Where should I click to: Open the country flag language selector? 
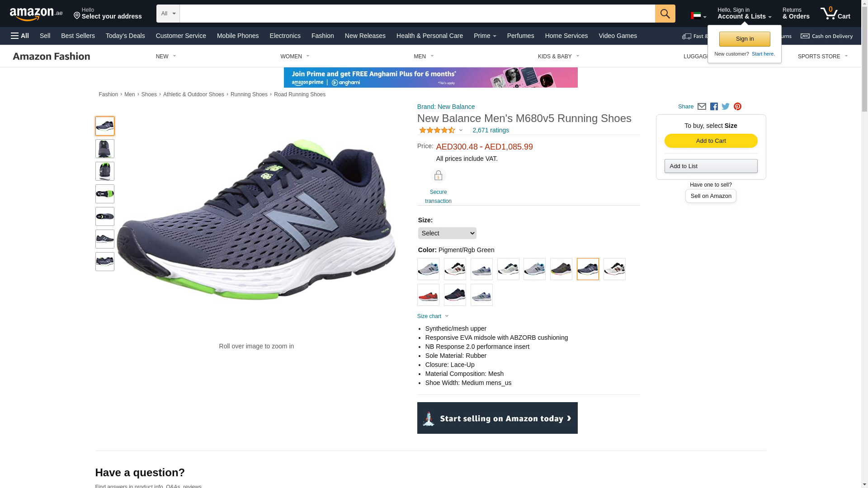[x=698, y=16]
